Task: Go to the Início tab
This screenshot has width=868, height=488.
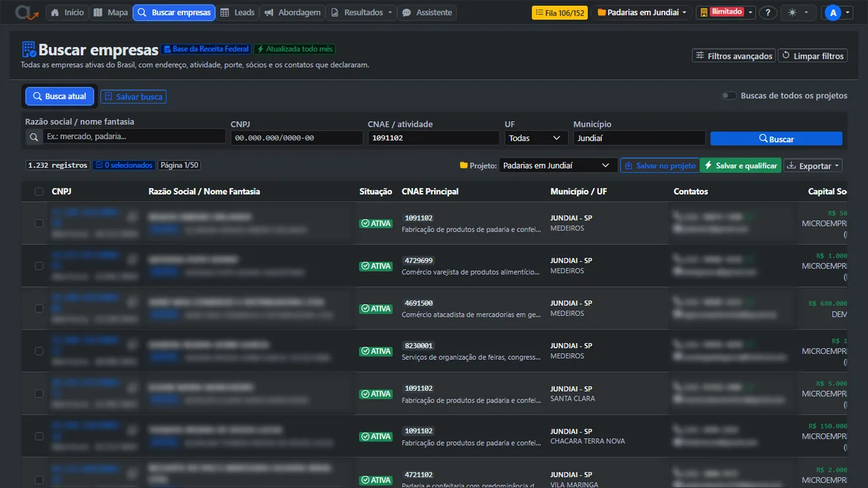Action: pyautogui.click(x=68, y=12)
